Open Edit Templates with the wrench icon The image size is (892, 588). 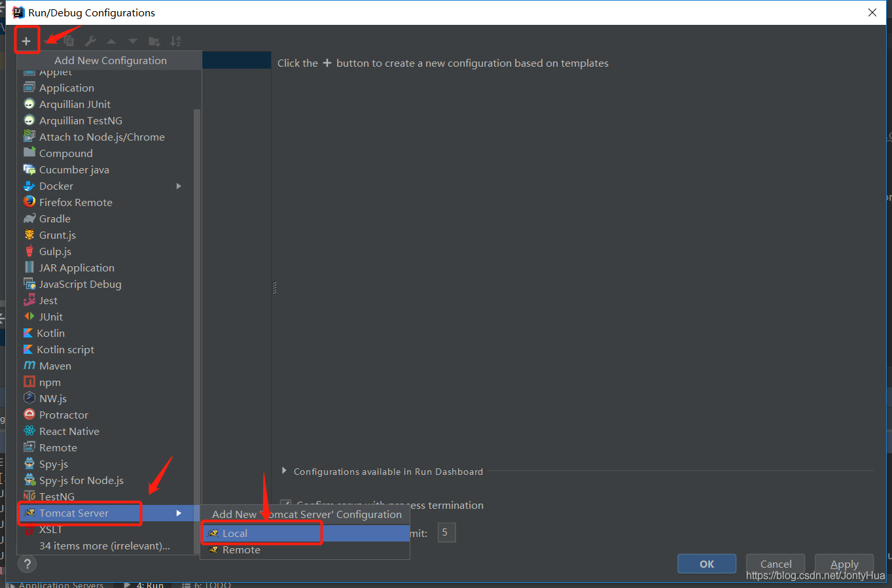click(90, 41)
